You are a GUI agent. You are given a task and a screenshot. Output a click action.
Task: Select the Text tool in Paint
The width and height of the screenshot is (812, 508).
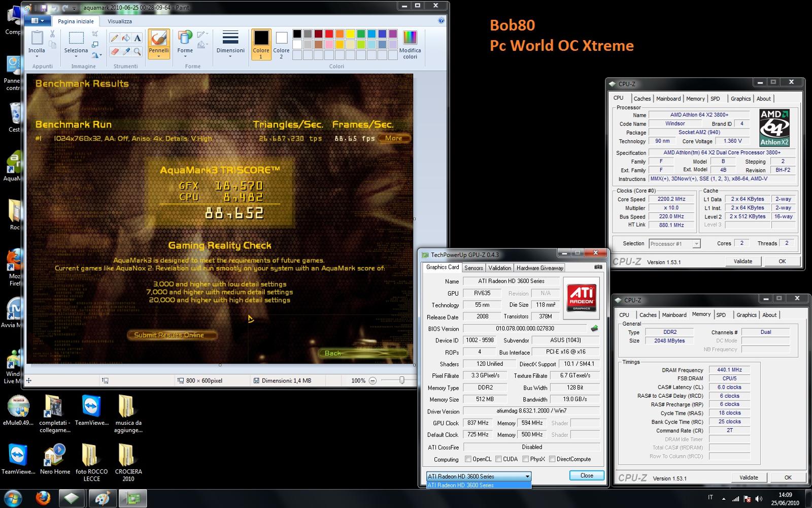pos(137,38)
